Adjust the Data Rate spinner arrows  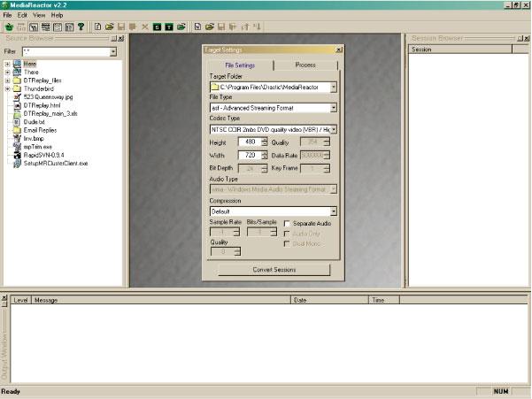[327, 155]
